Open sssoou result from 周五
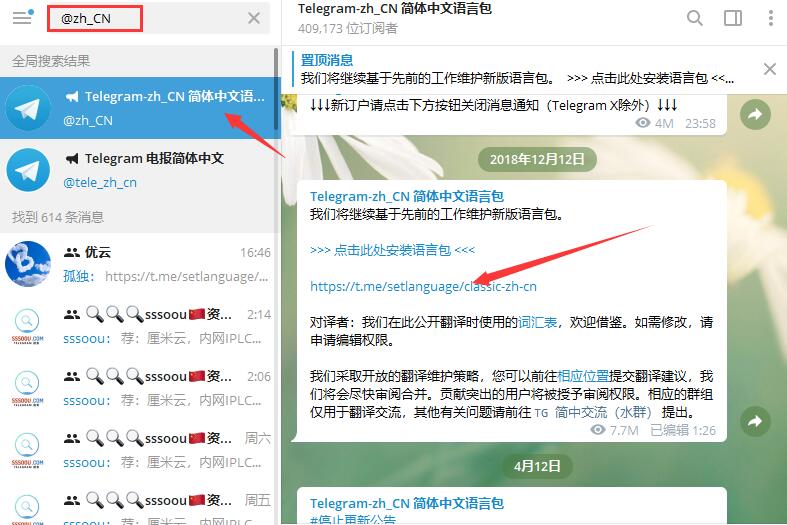Image resolution: width=787 pixels, height=525 pixels. pos(137,503)
